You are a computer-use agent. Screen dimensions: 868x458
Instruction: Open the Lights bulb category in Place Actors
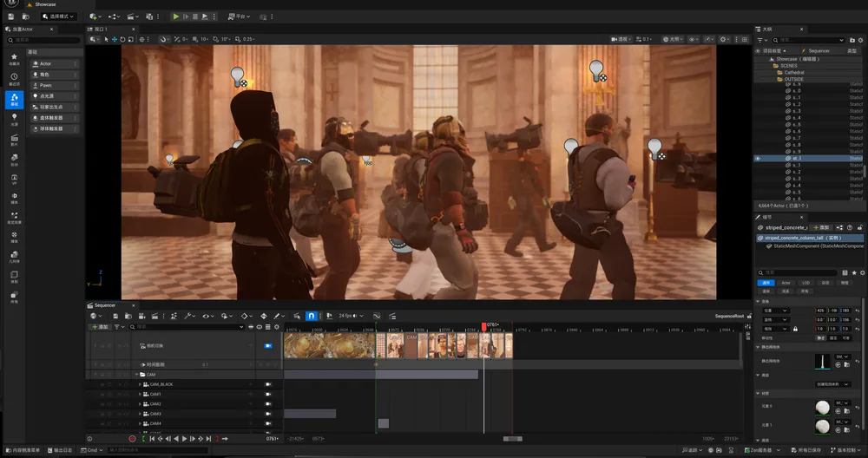tap(15, 118)
